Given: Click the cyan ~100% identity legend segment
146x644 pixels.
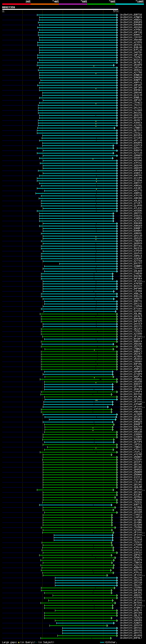Looking at the screenshot, I should pos(130,4).
